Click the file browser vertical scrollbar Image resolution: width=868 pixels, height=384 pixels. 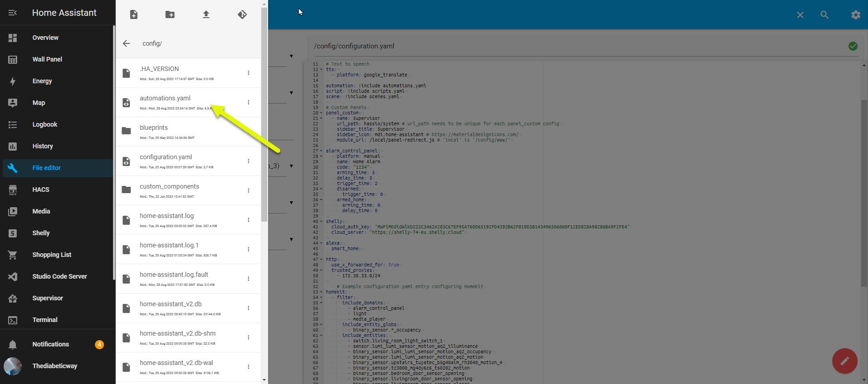(x=264, y=113)
